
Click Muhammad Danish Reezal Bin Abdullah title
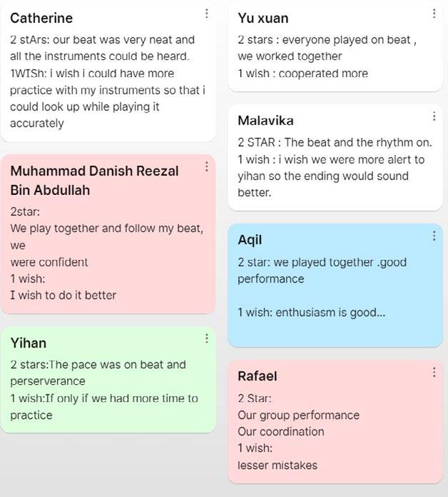(x=94, y=181)
